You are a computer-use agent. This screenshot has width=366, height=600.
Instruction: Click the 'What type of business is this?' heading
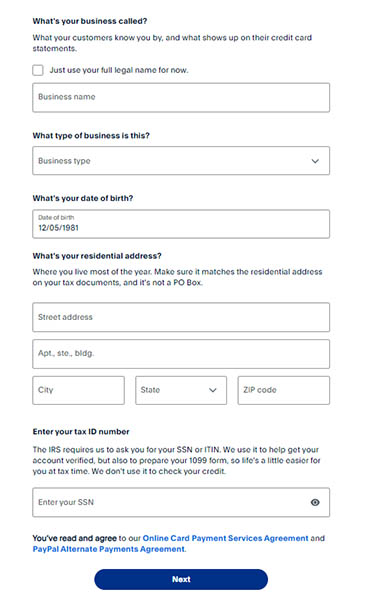pyautogui.click(x=91, y=135)
